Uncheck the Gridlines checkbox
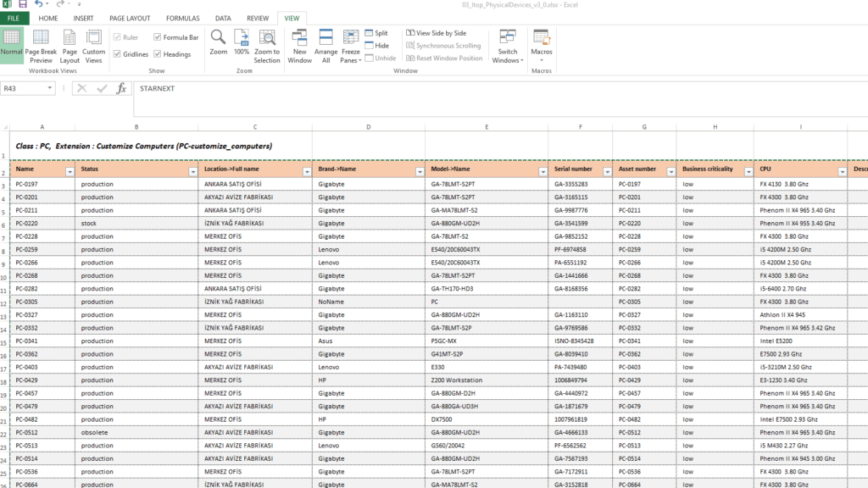 [x=117, y=54]
